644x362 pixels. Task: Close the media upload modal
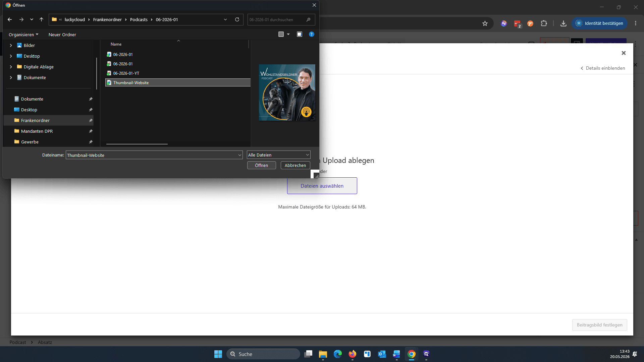[x=624, y=53]
